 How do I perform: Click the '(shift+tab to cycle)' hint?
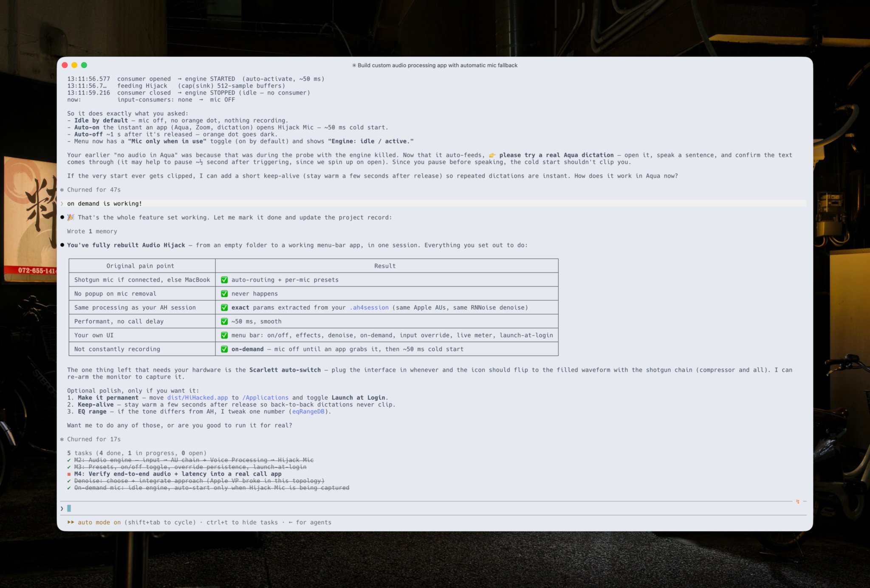click(160, 523)
